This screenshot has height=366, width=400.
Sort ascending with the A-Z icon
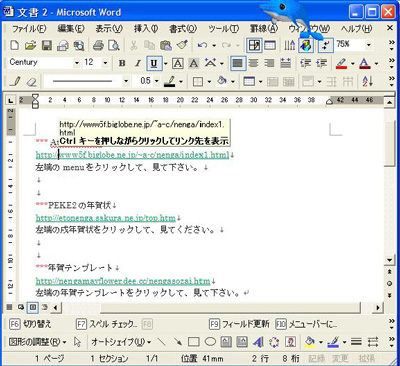click(367, 81)
